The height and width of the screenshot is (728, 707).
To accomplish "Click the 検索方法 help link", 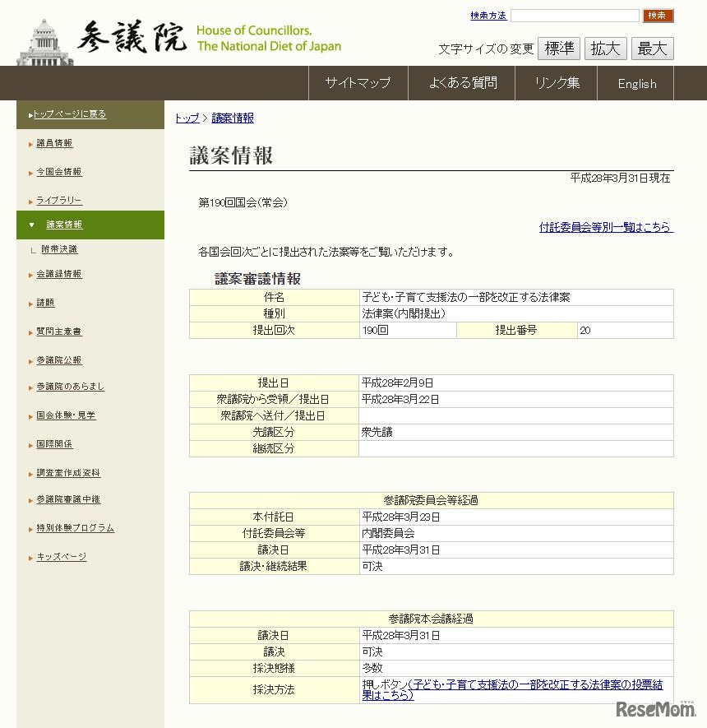I will (489, 15).
